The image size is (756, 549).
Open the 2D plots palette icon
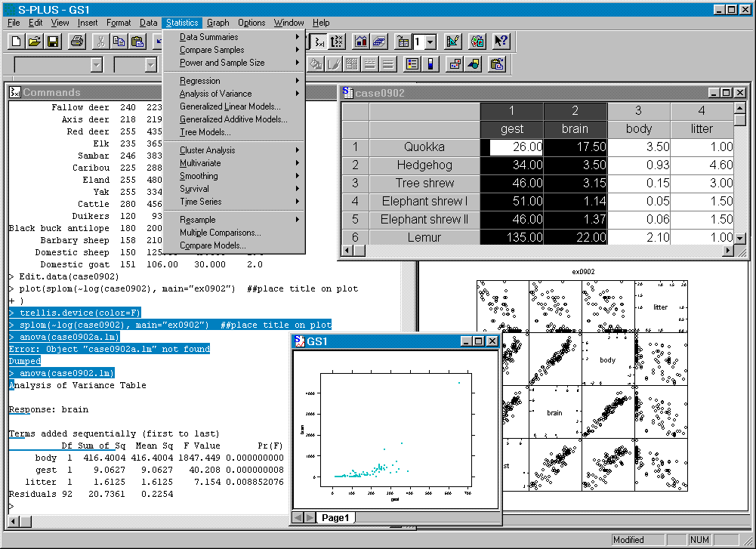pos(361,42)
